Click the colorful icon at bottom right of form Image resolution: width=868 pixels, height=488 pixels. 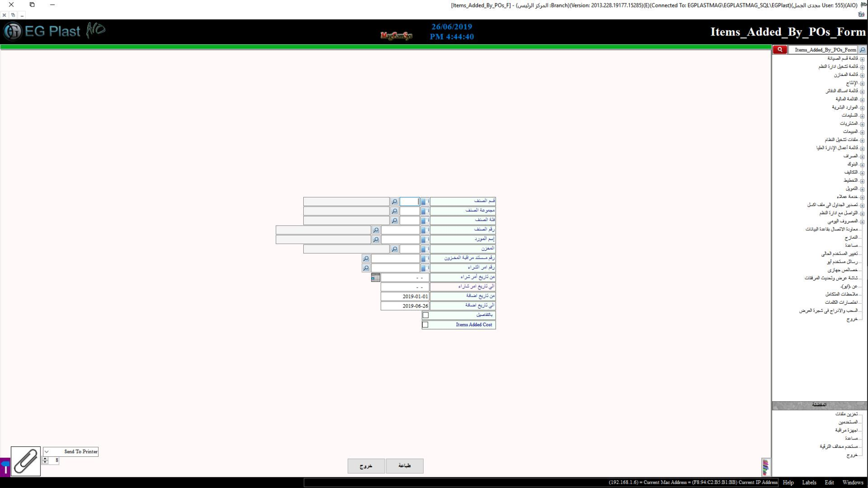(x=766, y=467)
